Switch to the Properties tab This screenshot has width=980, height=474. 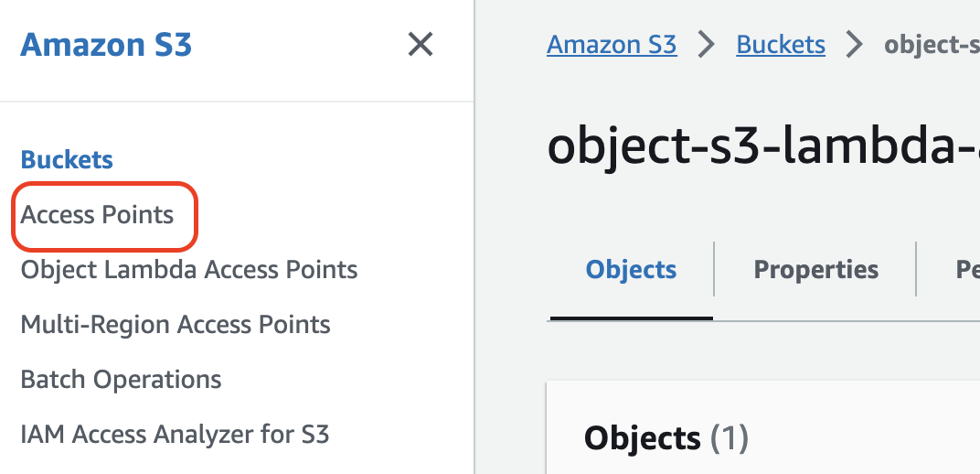click(x=815, y=270)
